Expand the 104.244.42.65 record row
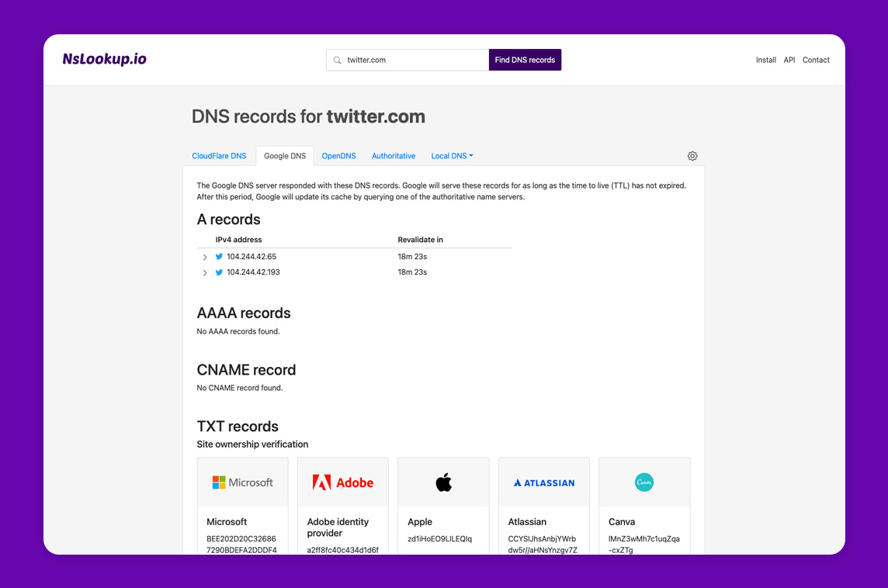Viewport: 888px width, 588px height. [x=205, y=257]
